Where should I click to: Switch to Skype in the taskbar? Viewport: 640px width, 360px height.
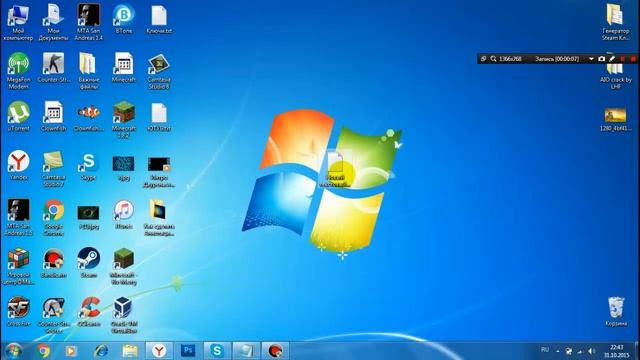217,351
